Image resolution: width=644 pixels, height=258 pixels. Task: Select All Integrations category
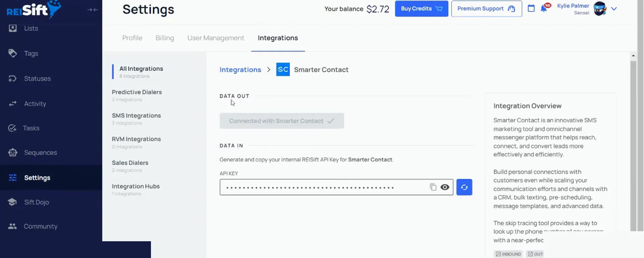141,72
